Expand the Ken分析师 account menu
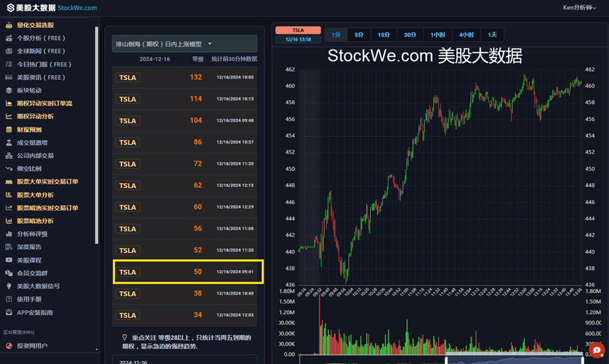The width and height of the screenshot is (609, 364). click(579, 7)
